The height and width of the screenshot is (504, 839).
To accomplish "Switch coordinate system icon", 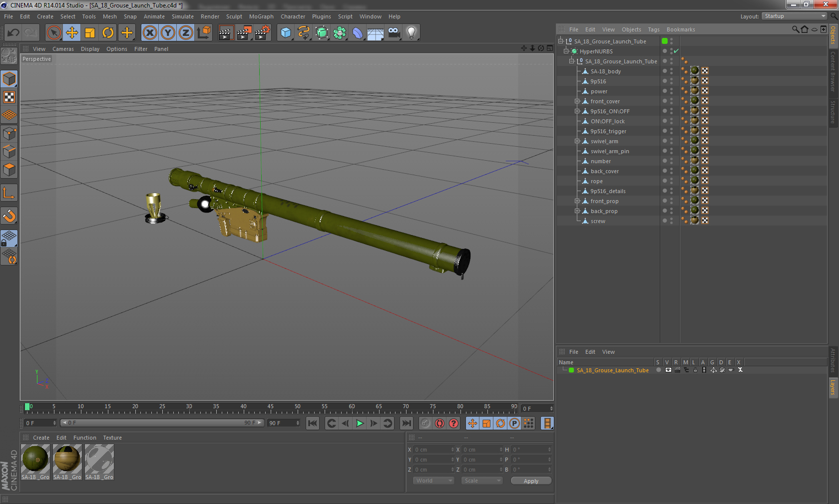I will coord(204,33).
